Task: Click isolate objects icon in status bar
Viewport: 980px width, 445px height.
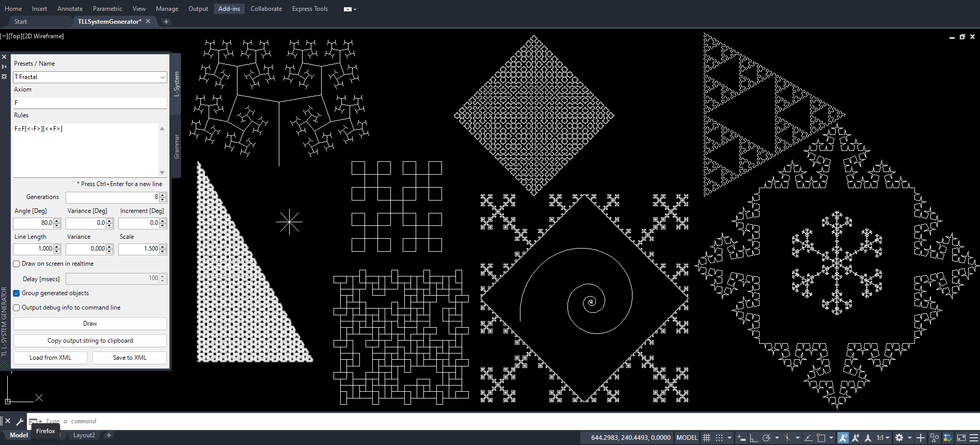Action: [934, 437]
